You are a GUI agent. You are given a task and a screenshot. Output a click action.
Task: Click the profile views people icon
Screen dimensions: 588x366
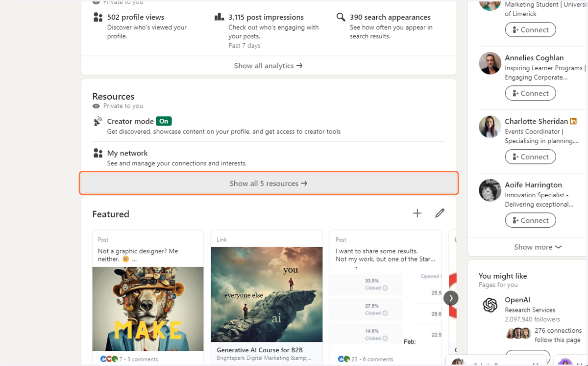(x=98, y=17)
